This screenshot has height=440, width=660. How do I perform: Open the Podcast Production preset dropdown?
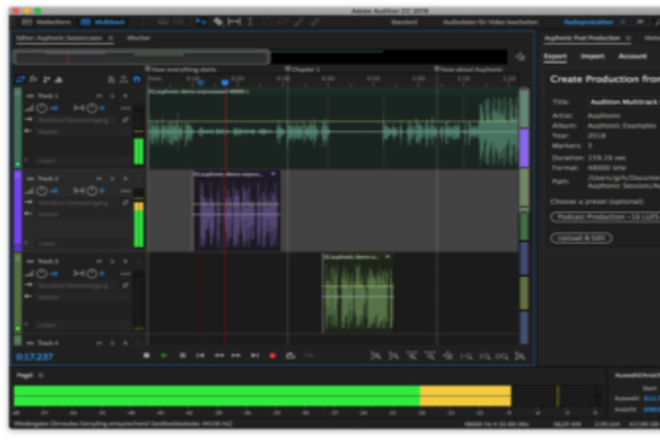pos(605,217)
